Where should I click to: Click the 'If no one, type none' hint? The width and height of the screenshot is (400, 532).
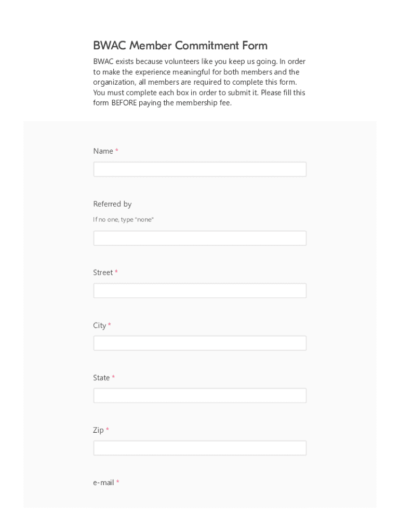(123, 220)
